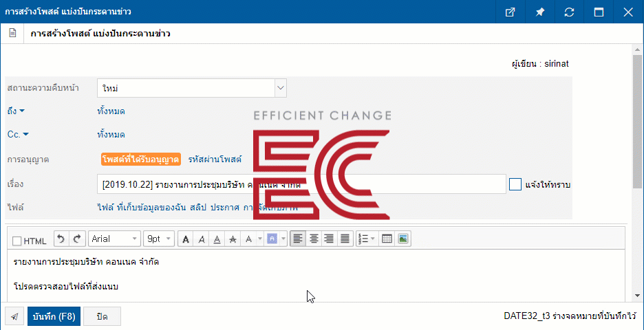644x330 pixels.
Task: Click the send paper-plane icon
Action: tap(14, 316)
